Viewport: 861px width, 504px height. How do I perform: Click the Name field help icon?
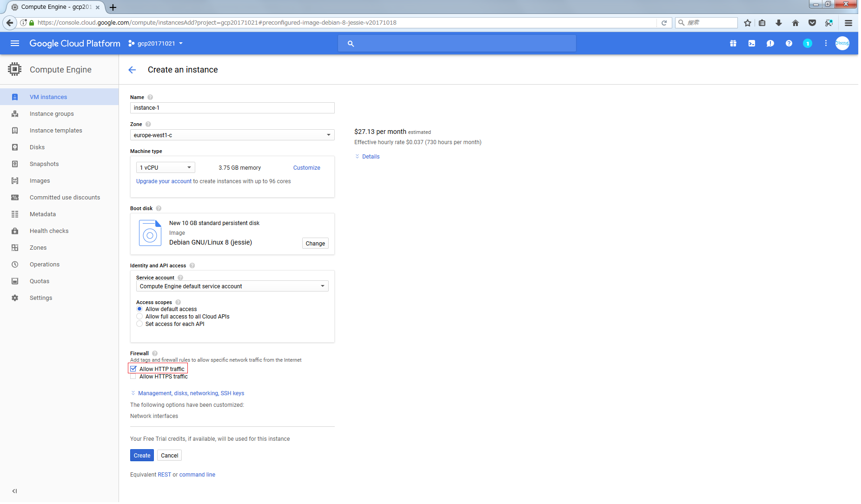click(150, 97)
